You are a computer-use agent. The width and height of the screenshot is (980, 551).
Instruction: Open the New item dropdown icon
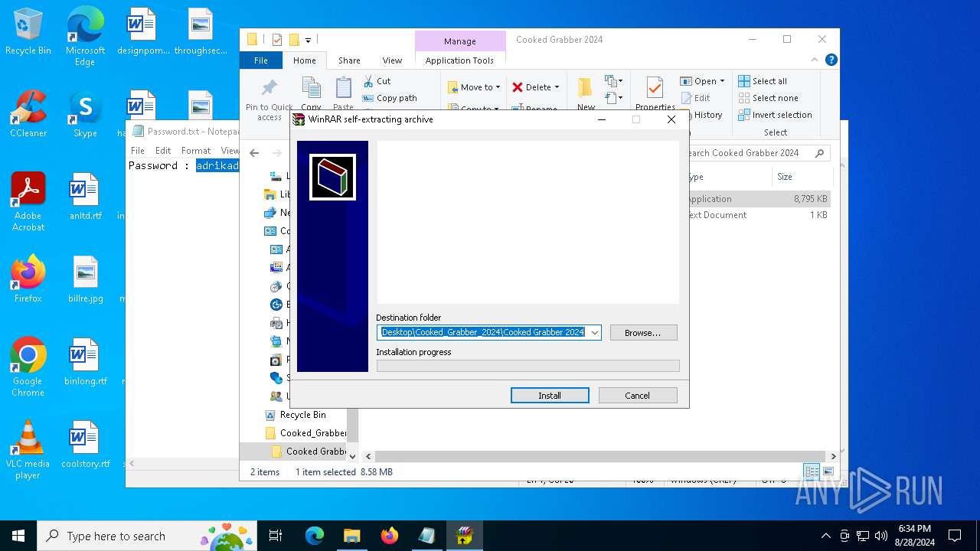pyautogui.click(x=613, y=81)
